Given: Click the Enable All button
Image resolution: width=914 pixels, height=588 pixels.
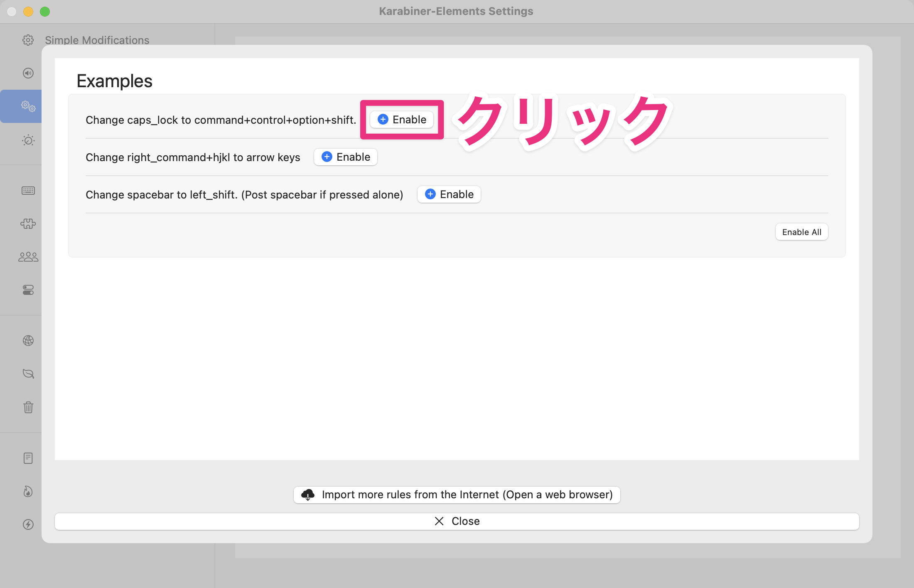Looking at the screenshot, I should pos(801,232).
